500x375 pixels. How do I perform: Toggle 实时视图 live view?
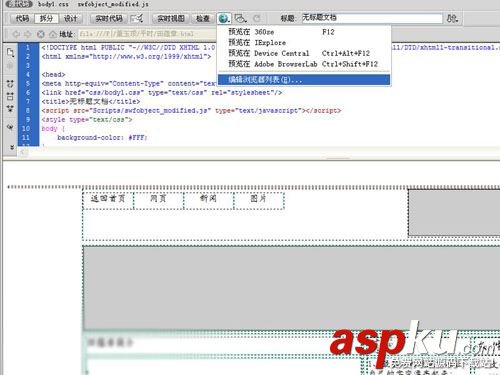point(171,18)
